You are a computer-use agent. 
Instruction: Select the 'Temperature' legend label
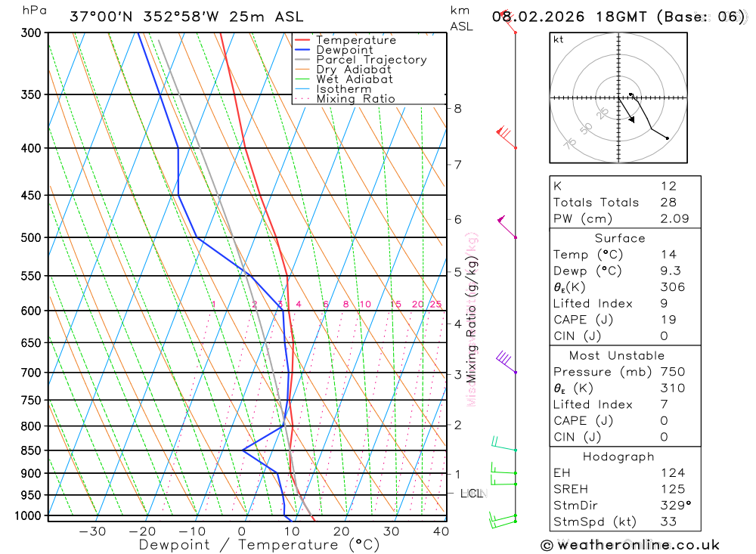pyautogui.click(x=356, y=40)
